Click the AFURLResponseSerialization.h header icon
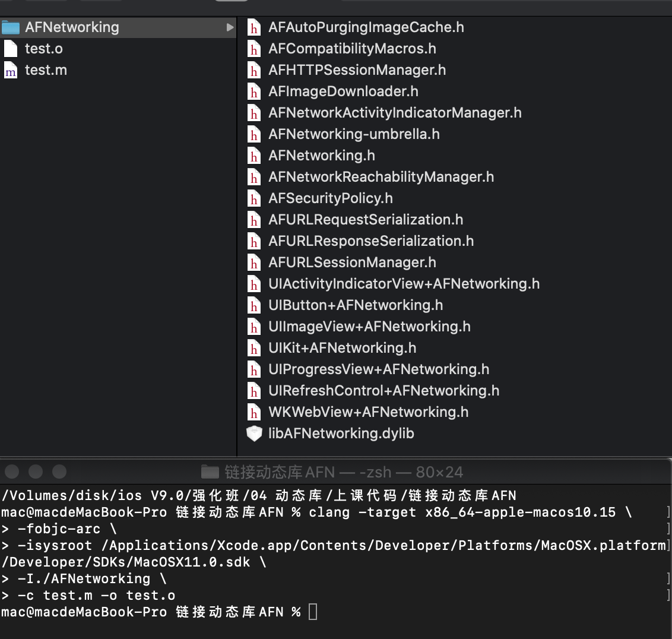 [254, 242]
